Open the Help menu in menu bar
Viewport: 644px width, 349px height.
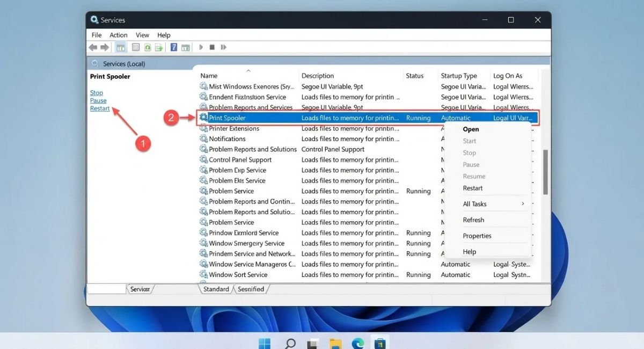pos(164,35)
